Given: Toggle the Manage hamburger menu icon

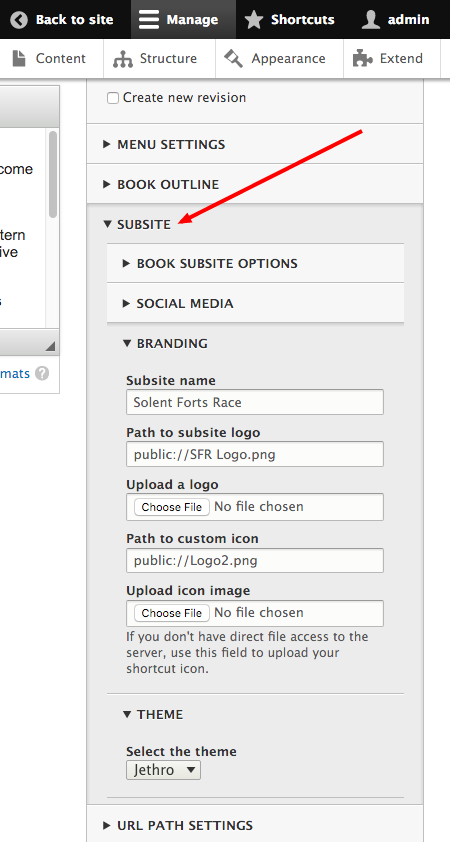Looking at the screenshot, I should [x=149, y=20].
